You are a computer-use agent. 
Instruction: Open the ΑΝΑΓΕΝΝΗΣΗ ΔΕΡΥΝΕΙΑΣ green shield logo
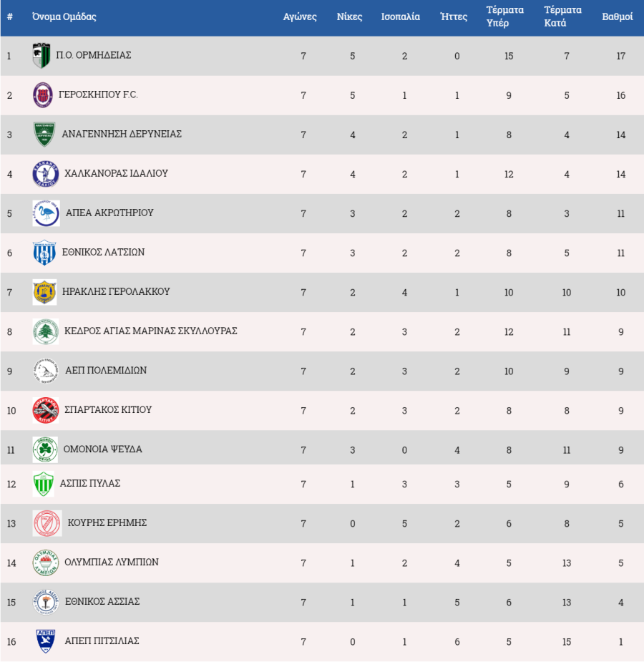(x=44, y=135)
